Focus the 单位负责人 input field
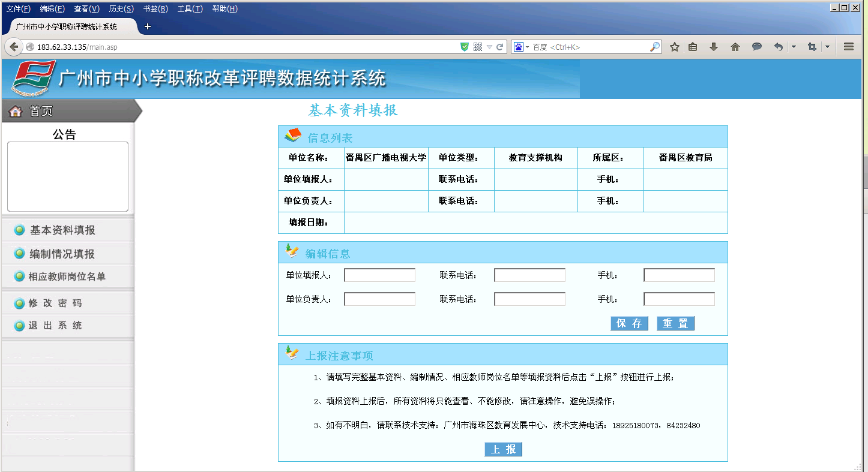 point(379,299)
